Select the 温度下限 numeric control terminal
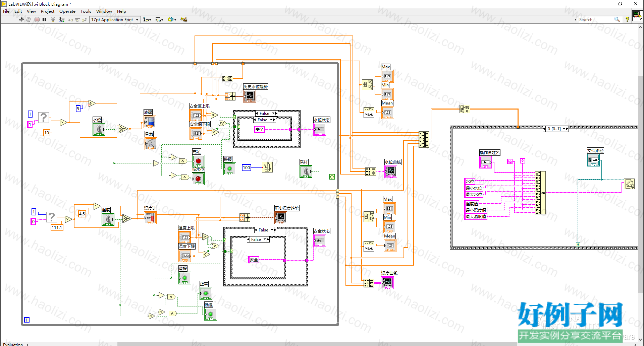 coord(185,256)
